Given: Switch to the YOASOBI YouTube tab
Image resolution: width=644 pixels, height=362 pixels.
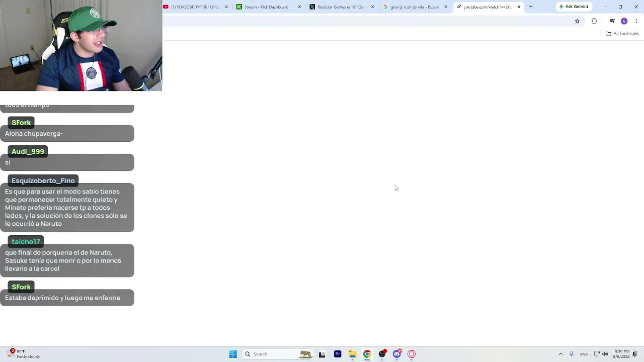Looking at the screenshot, I should tap(195, 7).
